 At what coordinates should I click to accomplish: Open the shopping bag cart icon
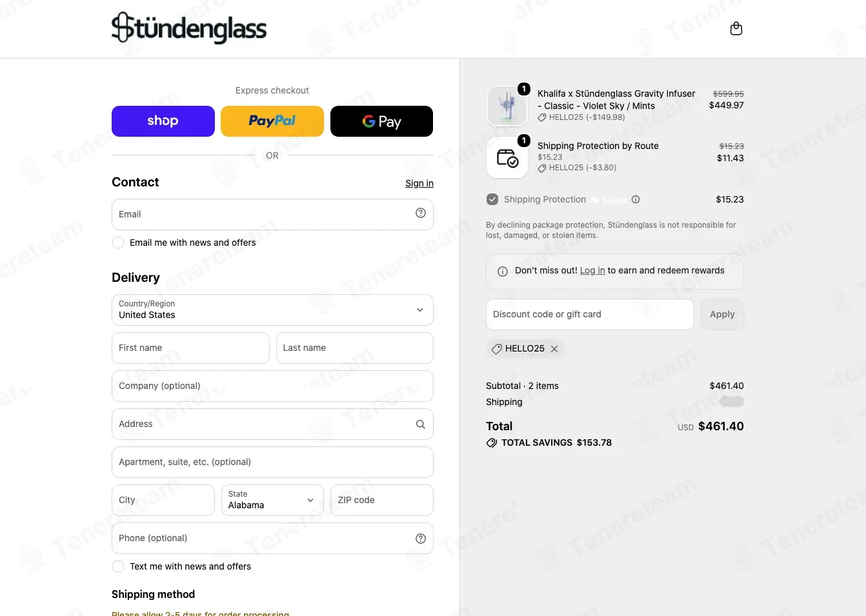point(736,28)
